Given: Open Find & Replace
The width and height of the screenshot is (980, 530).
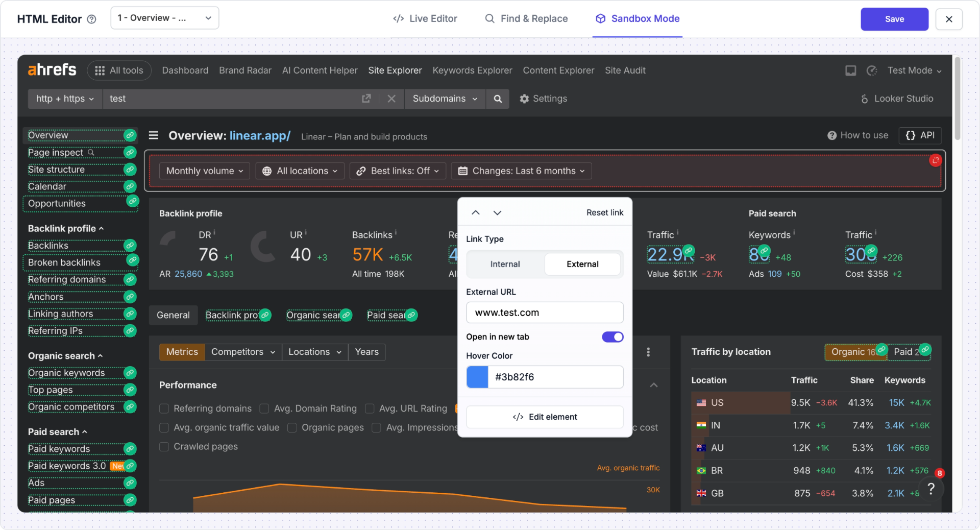Looking at the screenshot, I should pyautogui.click(x=526, y=19).
